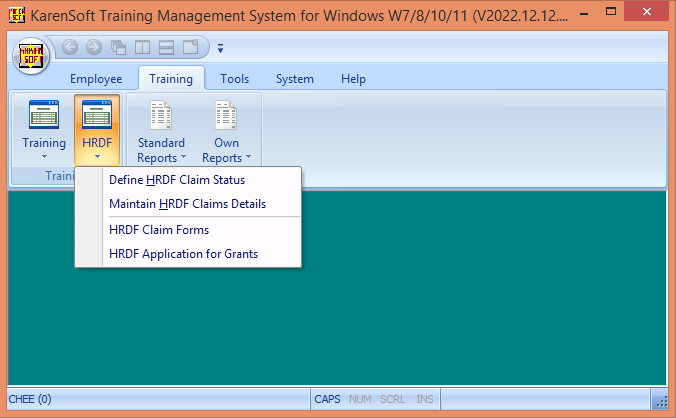This screenshot has height=418, width=676.
Task: Choose Define HRDF Claim Status
Action: (x=188, y=180)
